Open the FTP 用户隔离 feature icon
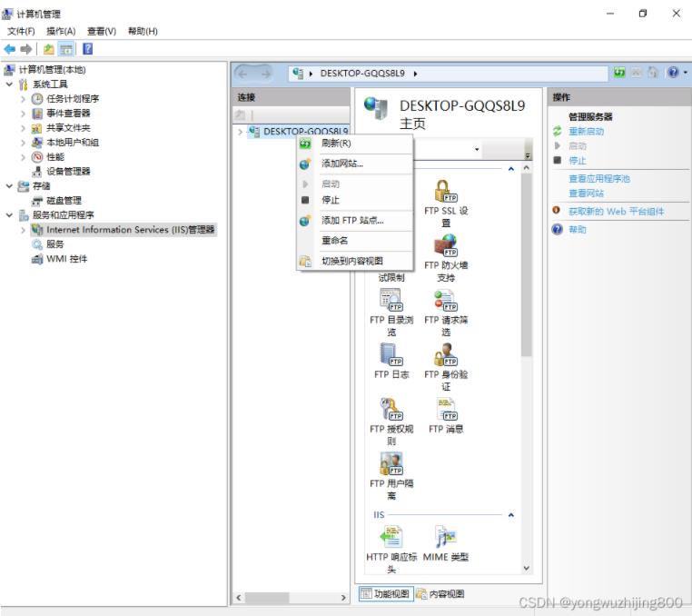 (x=391, y=476)
